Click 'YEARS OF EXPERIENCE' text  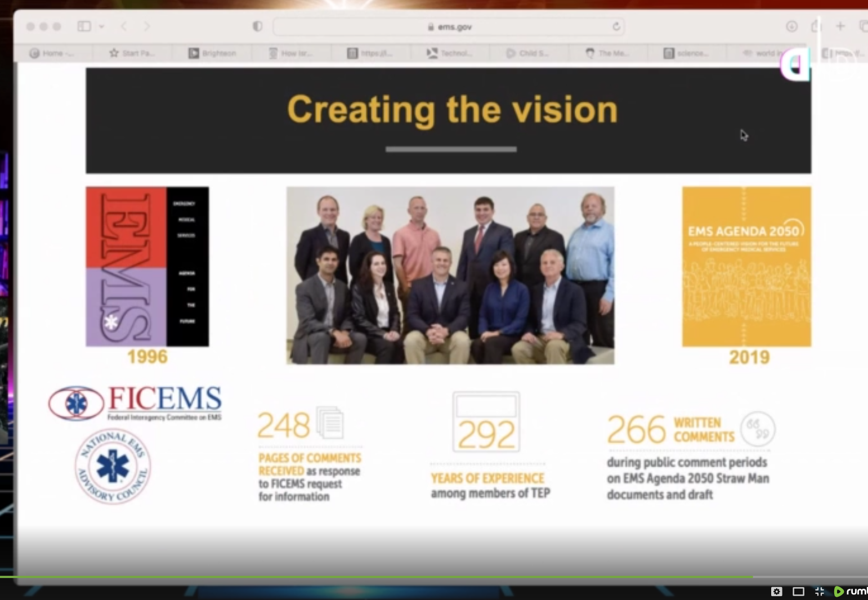(487, 478)
